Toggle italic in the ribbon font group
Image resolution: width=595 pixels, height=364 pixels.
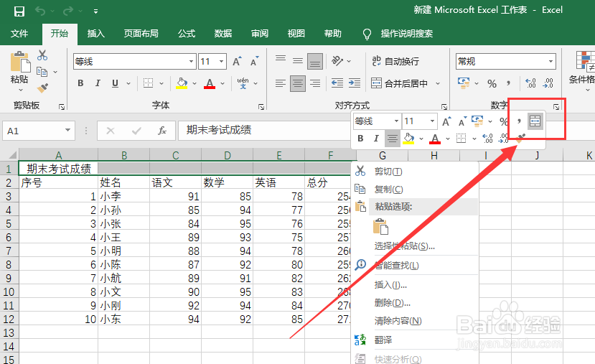pyautogui.click(x=98, y=83)
